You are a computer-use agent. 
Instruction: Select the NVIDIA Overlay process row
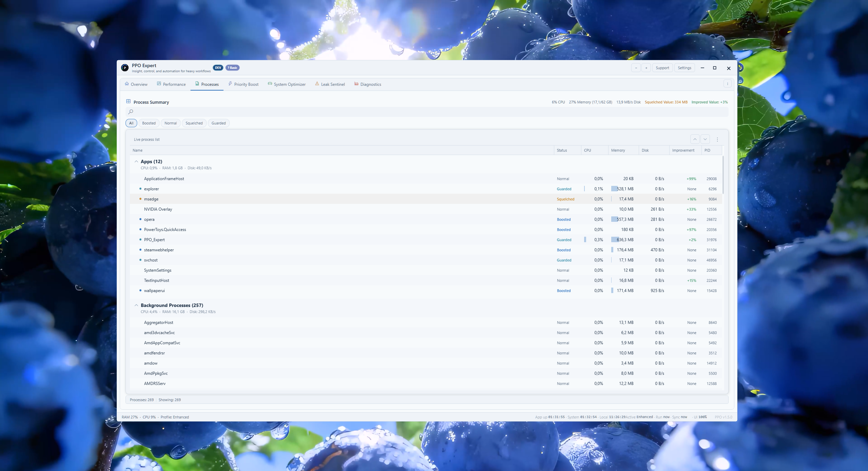(426, 209)
